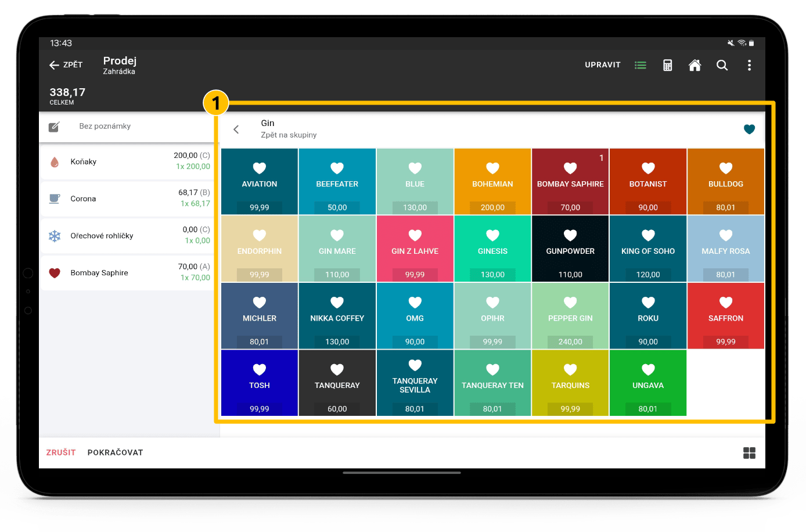
Task: Select the BOMBAY SAPHIRE product tile
Action: (570, 182)
